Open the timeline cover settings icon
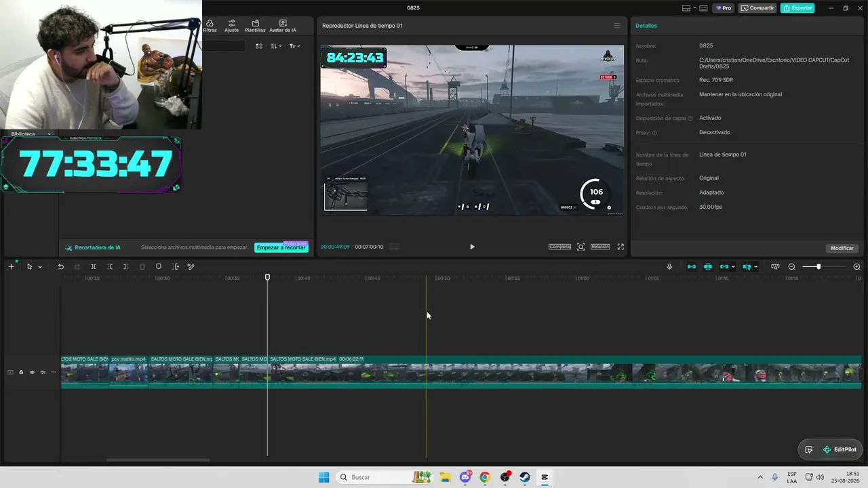868x488 pixels. (775, 266)
